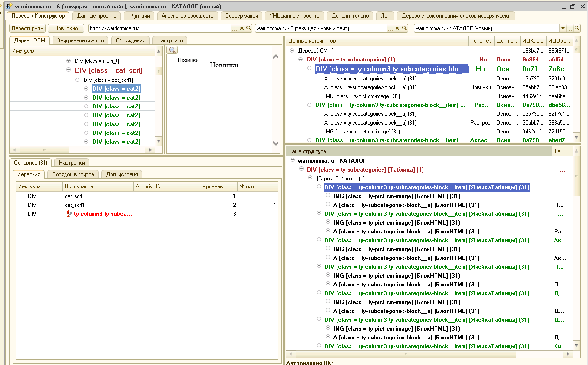This screenshot has height=365, width=588.
Task: Click the ellipsis select button in the URL field
Action: (235, 28)
